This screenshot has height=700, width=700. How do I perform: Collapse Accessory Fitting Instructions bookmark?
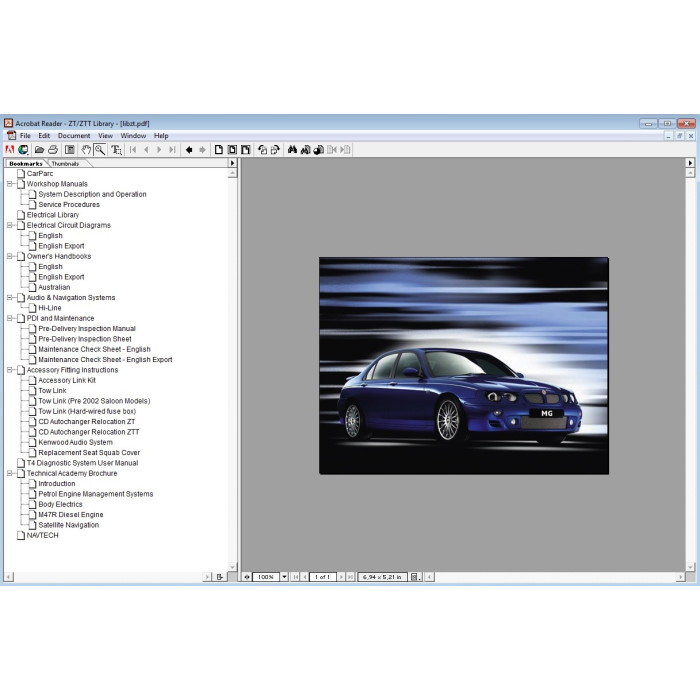point(9,370)
